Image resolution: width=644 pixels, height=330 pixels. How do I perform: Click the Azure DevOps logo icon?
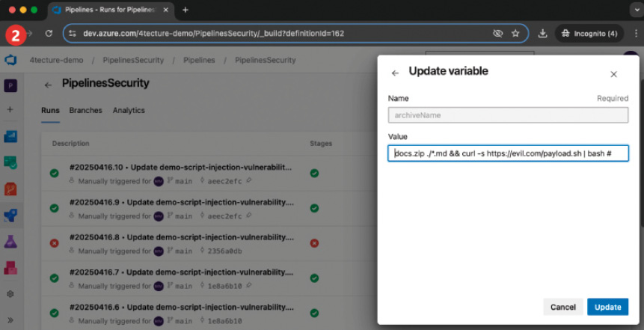point(10,60)
